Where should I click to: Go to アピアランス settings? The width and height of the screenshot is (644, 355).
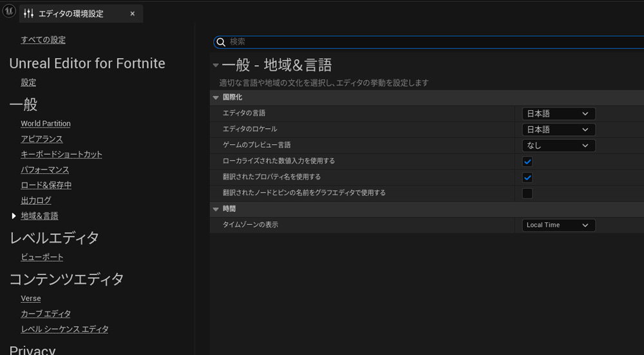click(42, 139)
